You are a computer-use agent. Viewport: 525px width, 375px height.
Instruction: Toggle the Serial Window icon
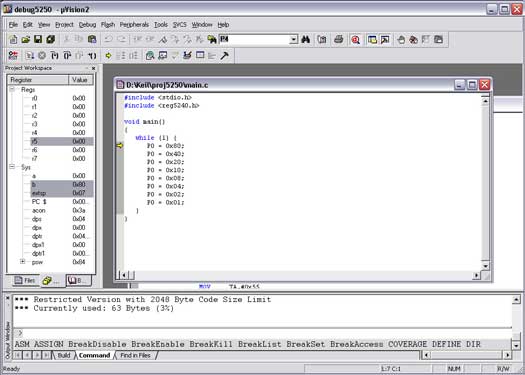[188, 56]
